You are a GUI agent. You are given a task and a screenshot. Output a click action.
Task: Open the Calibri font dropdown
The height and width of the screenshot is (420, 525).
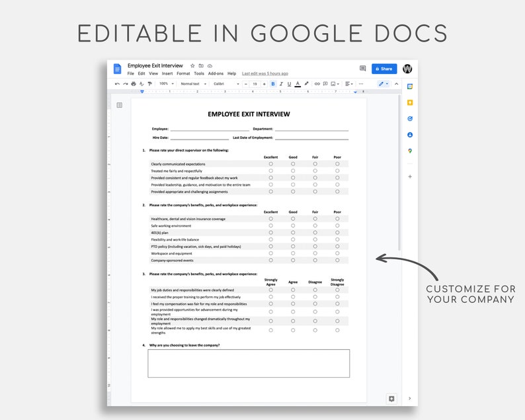(x=226, y=84)
